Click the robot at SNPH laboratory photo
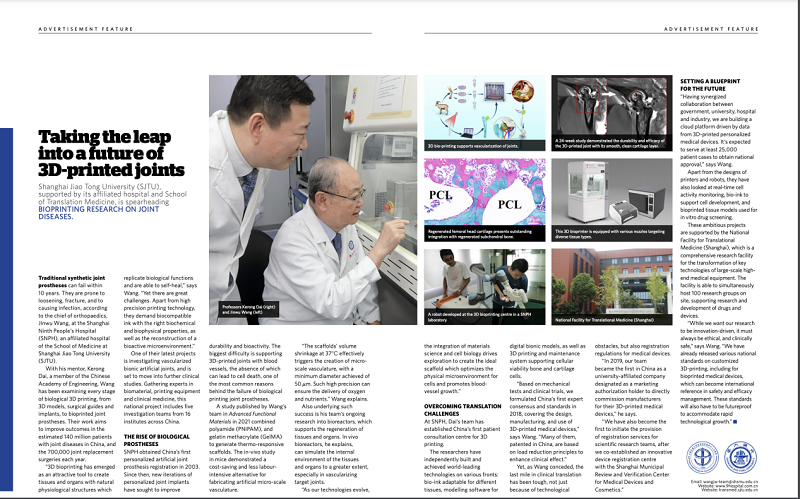 [484, 286]
